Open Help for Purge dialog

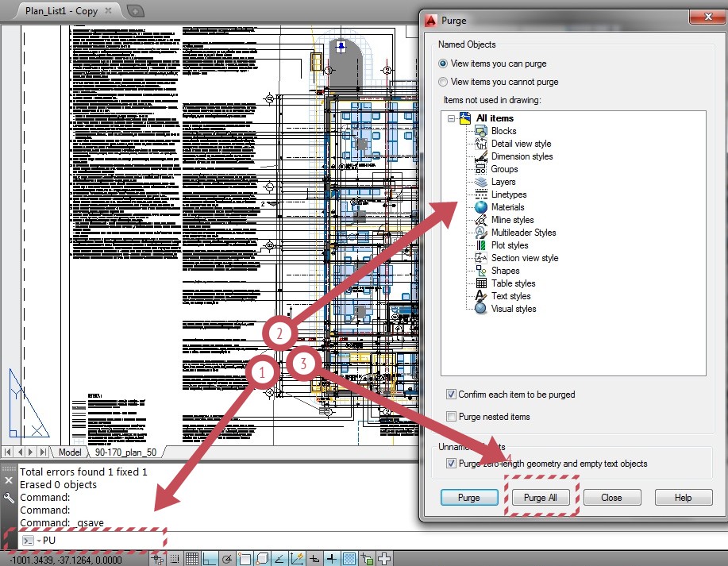tap(684, 497)
